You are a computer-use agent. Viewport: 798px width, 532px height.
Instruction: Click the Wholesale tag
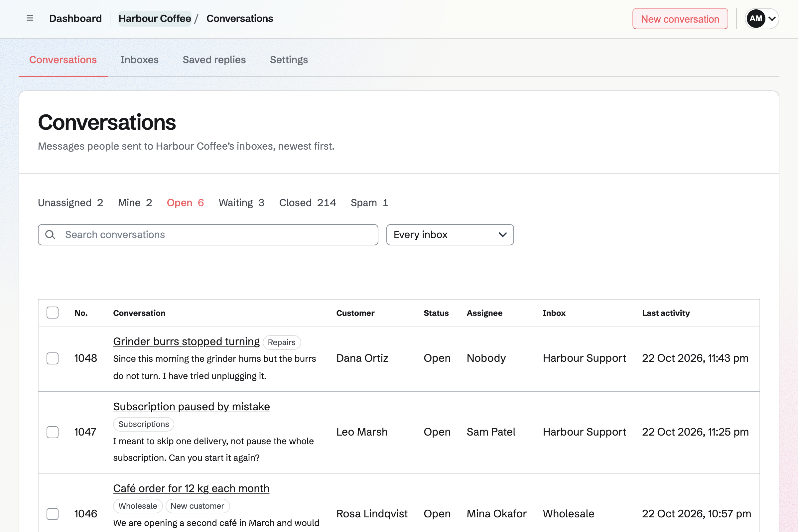(138, 506)
